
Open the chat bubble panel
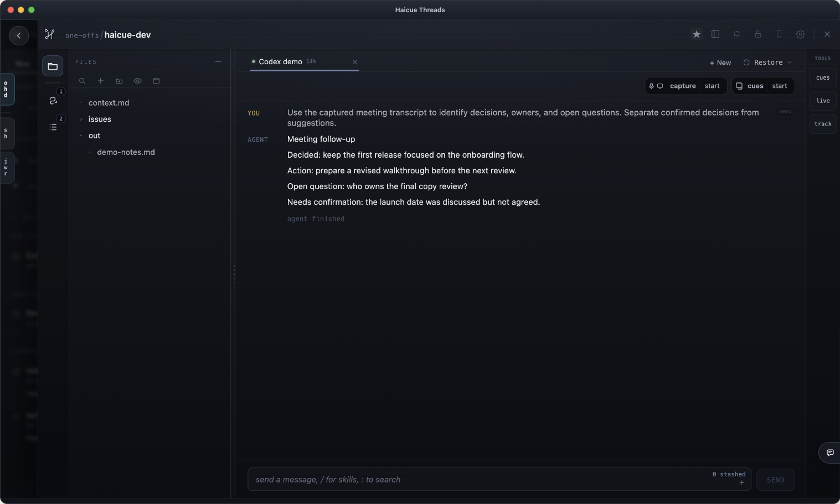830,453
